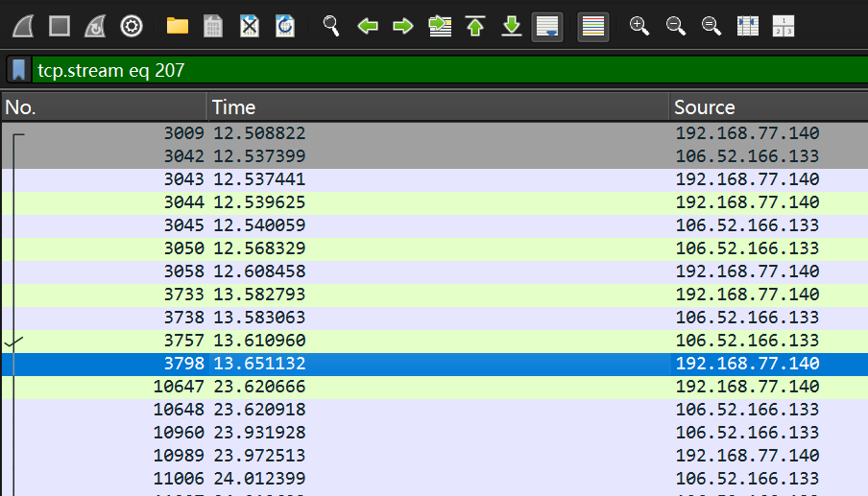
Task: Close the current capture file
Action: (250, 26)
